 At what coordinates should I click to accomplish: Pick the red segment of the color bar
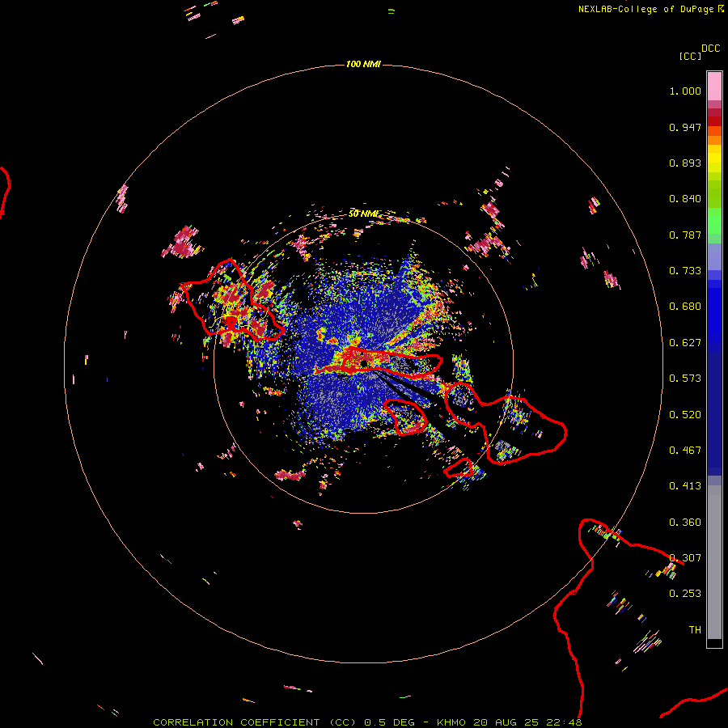714,121
